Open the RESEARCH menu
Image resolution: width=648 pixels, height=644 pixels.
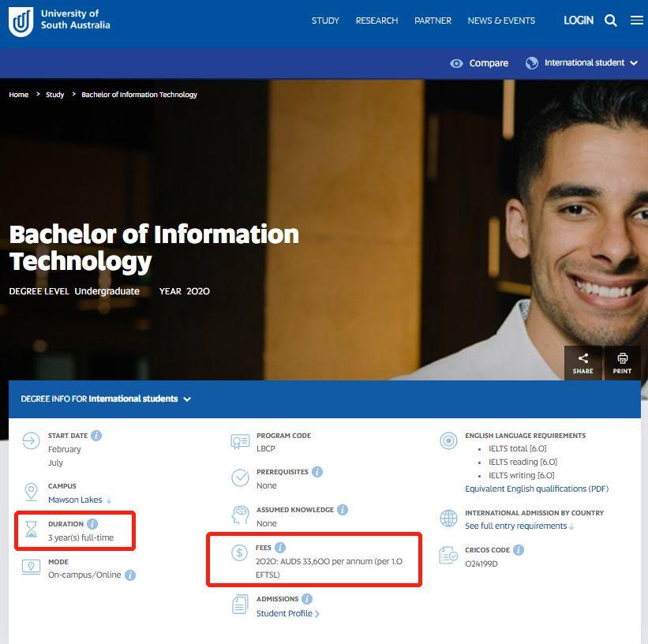pyautogui.click(x=377, y=21)
